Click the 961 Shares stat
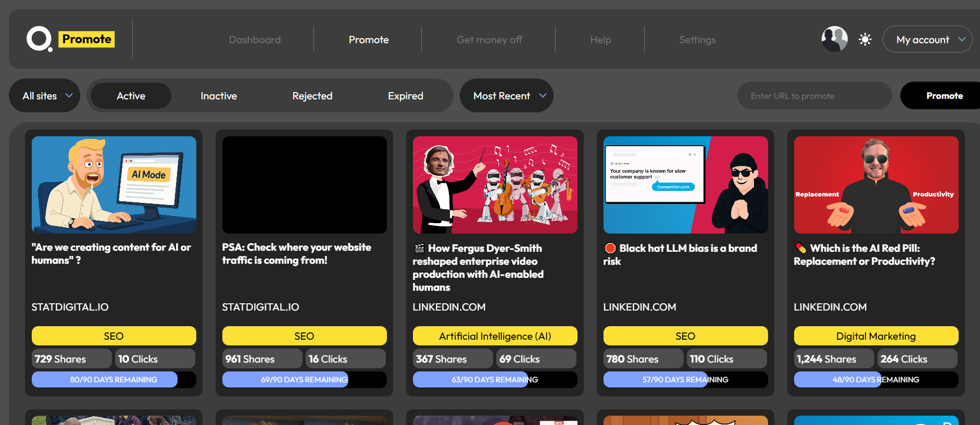Image resolution: width=980 pixels, height=425 pixels. pos(262,359)
